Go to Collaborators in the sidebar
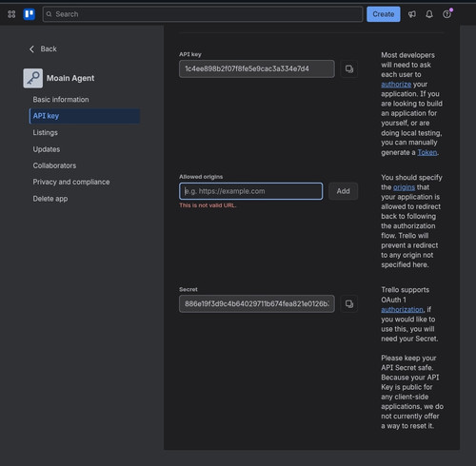The image size is (476, 466). pos(54,165)
